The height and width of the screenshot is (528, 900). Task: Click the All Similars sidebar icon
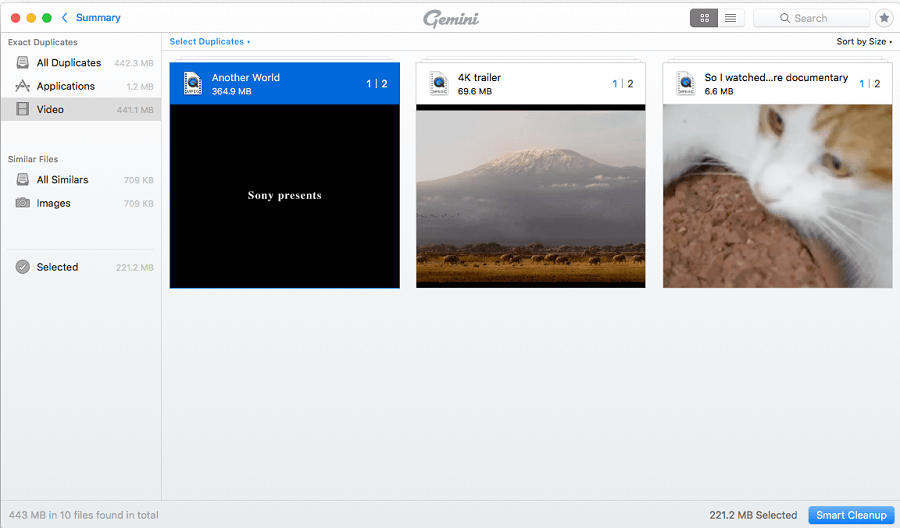coord(22,180)
